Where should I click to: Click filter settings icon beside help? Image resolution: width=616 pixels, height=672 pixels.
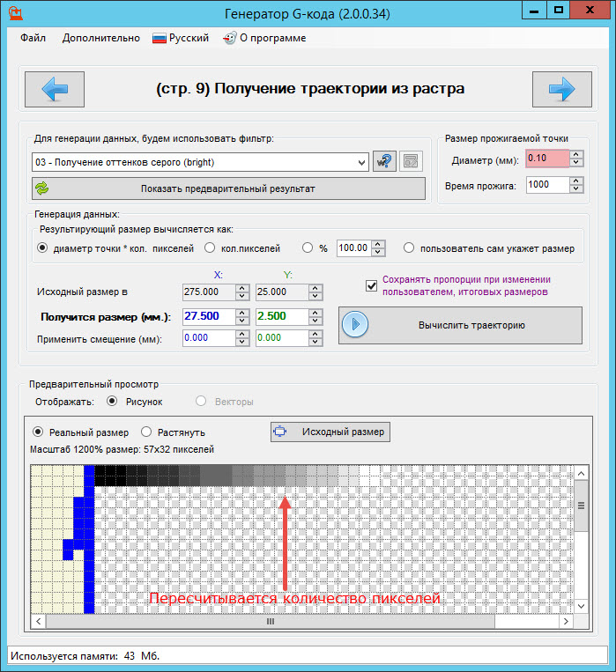[x=411, y=161]
